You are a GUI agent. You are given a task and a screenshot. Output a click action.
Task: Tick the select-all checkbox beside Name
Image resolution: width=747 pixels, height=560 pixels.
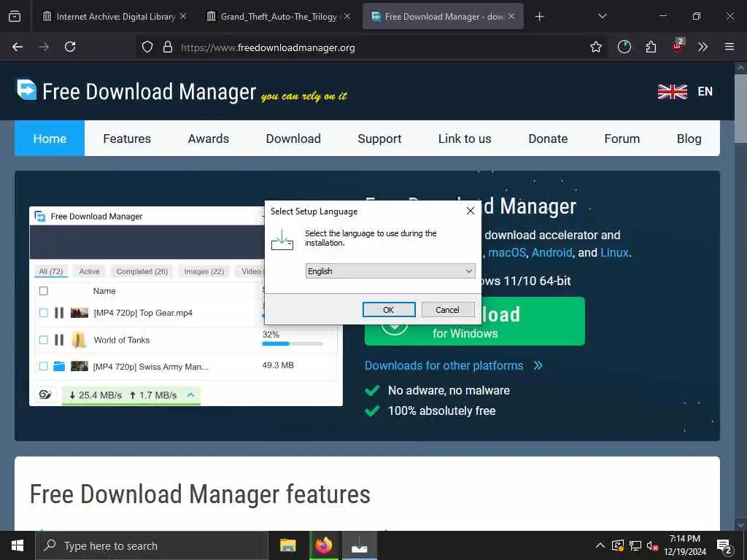click(43, 291)
